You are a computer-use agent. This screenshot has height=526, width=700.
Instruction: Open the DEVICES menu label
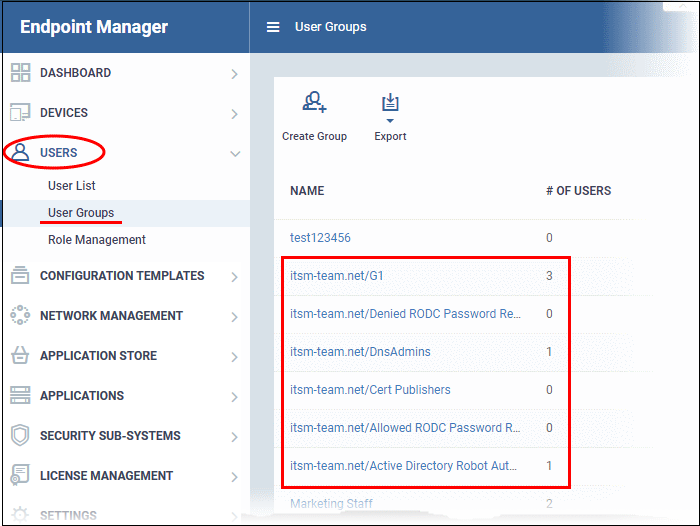(64, 113)
